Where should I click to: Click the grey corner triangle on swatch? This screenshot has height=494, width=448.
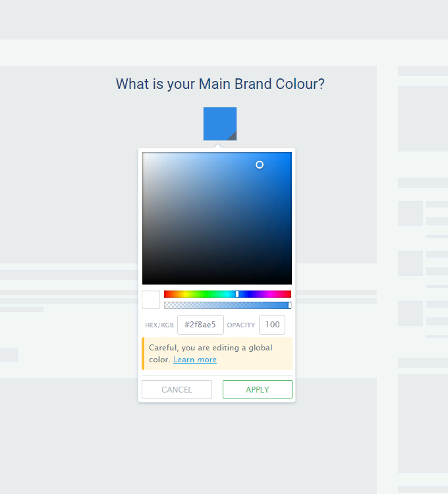click(233, 137)
